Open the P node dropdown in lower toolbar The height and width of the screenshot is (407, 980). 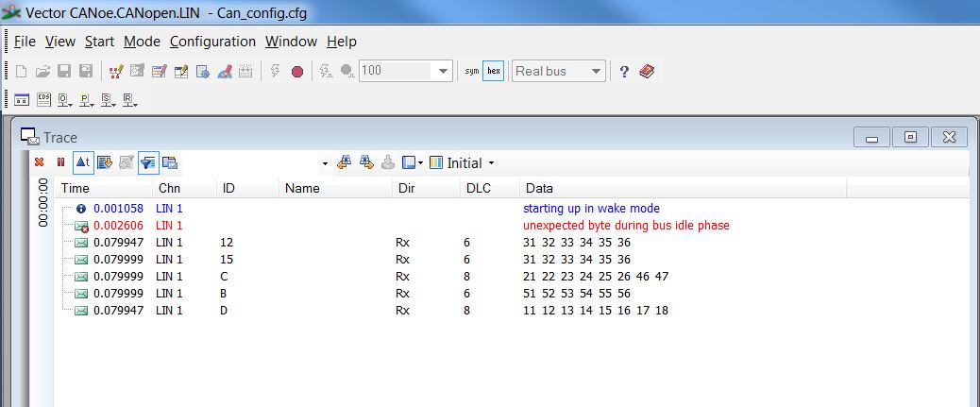(87, 100)
